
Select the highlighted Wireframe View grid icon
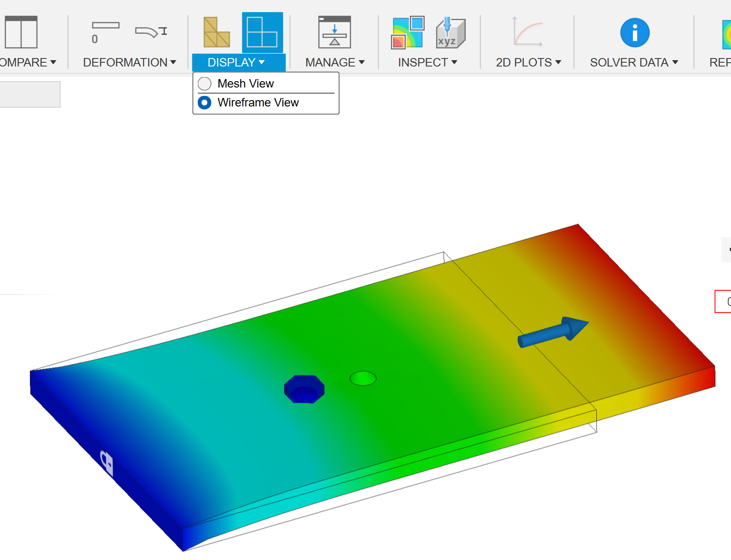coord(262,33)
